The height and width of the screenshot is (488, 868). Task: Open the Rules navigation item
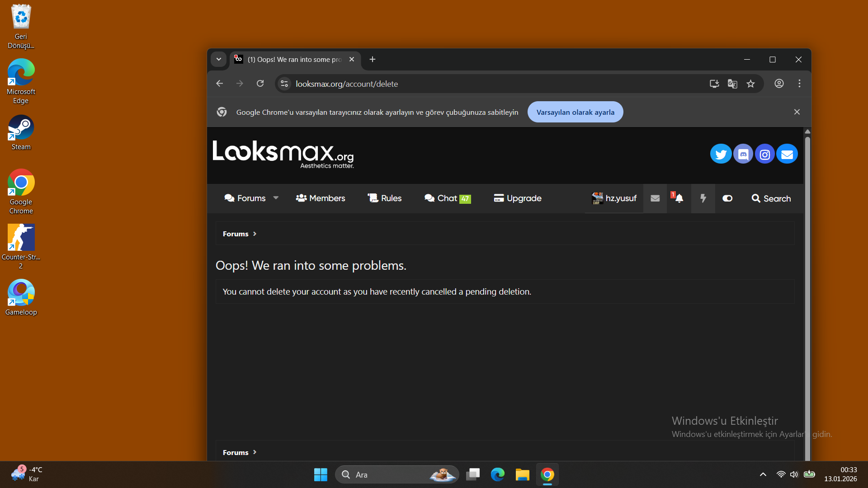[x=385, y=198]
